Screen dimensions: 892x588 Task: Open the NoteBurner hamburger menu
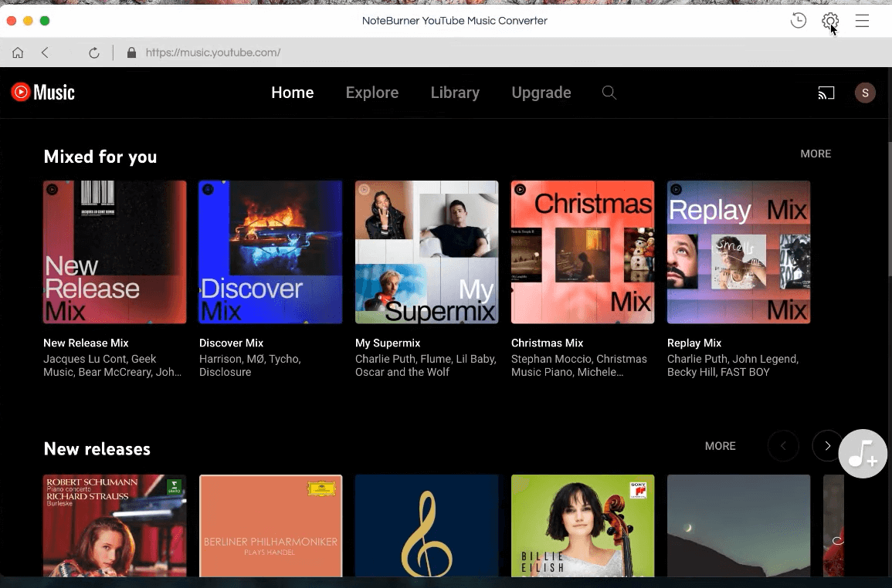[862, 21]
